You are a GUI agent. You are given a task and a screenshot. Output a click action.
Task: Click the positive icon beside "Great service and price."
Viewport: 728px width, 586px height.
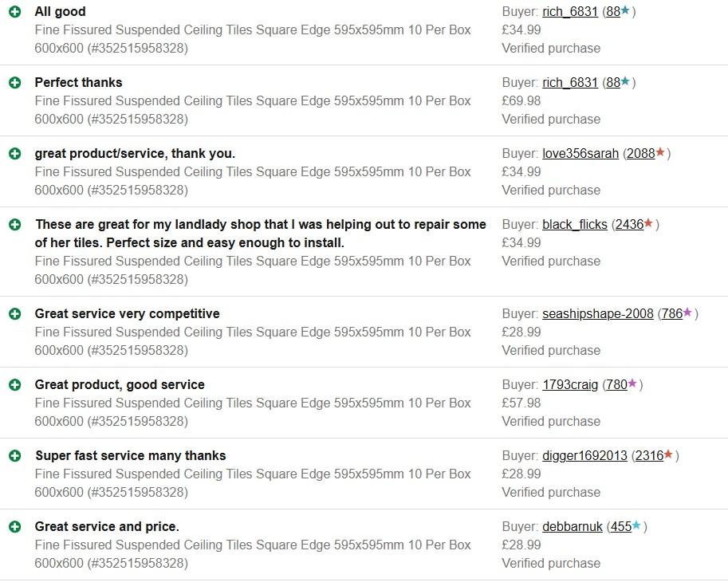(14, 527)
